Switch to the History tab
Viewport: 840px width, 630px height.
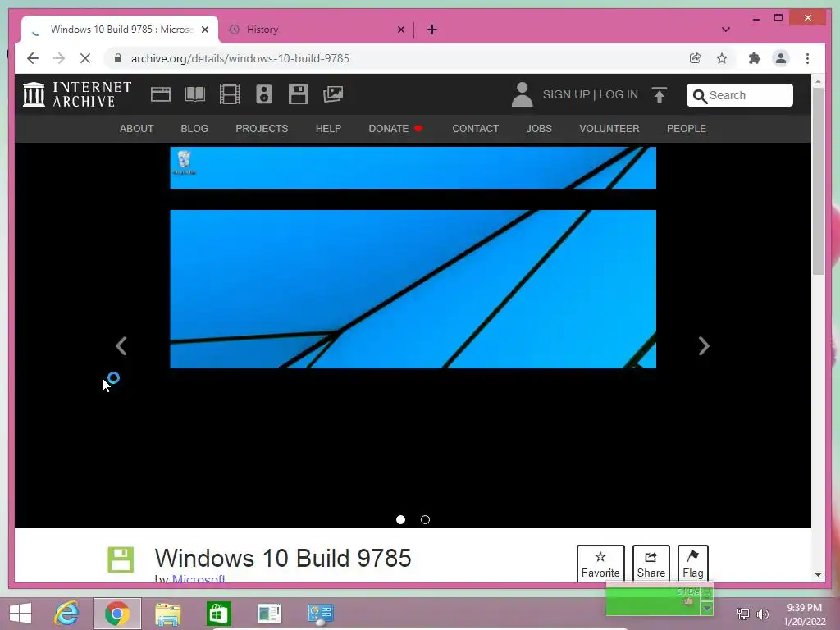(x=316, y=30)
